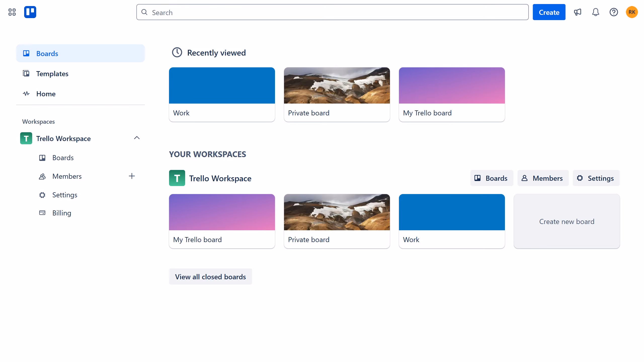Open the Templates page
Image resolution: width=644 pixels, height=362 pixels.
click(80, 73)
